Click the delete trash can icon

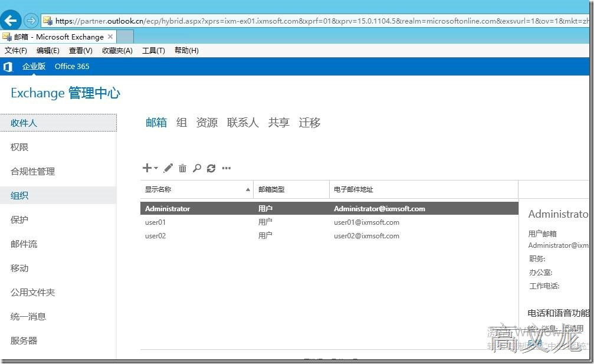(x=183, y=168)
